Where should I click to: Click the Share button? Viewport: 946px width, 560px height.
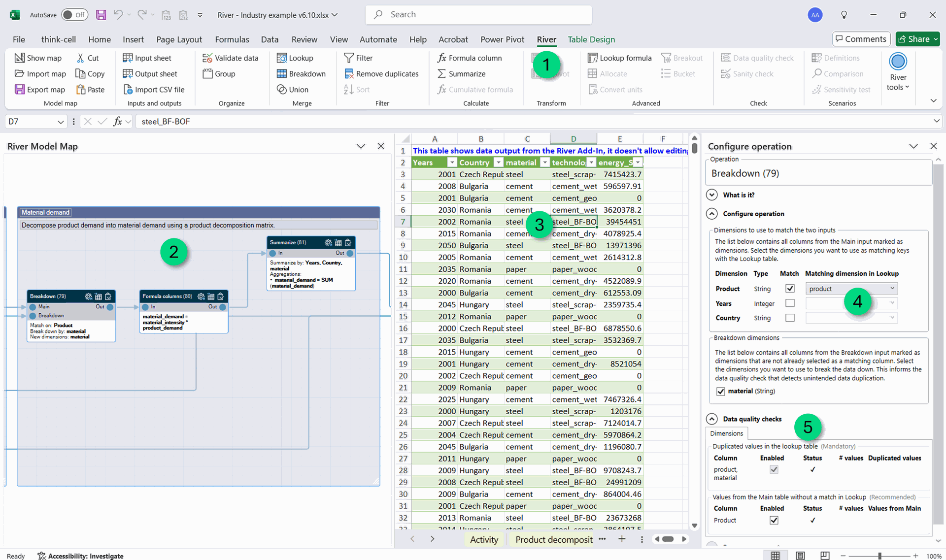tap(918, 39)
